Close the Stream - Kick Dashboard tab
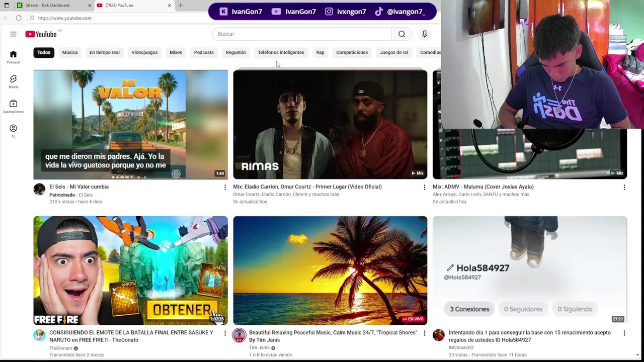This screenshot has width=644, height=362. click(90, 5)
